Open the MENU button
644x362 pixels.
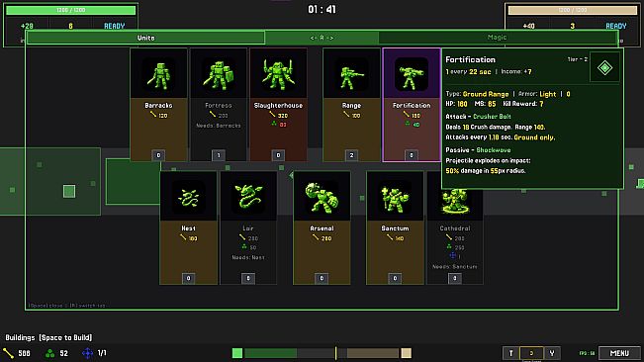click(x=619, y=353)
